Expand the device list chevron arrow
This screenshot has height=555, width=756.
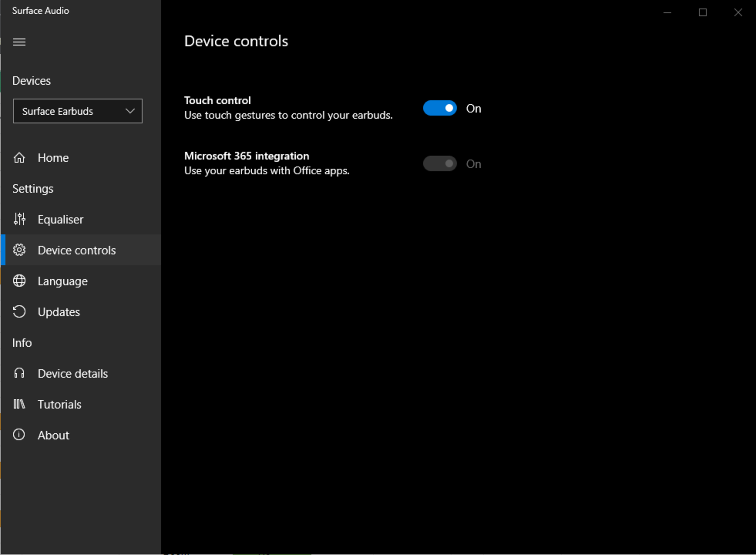click(x=130, y=111)
